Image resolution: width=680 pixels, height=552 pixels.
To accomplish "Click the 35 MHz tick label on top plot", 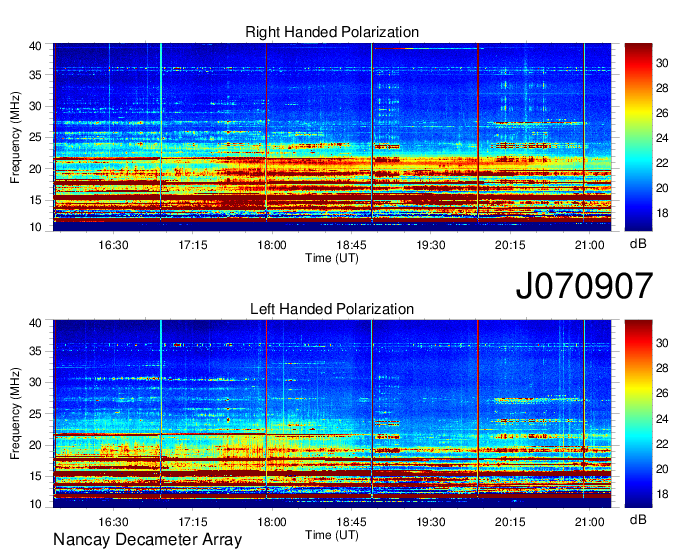I will (x=35, y=75).
